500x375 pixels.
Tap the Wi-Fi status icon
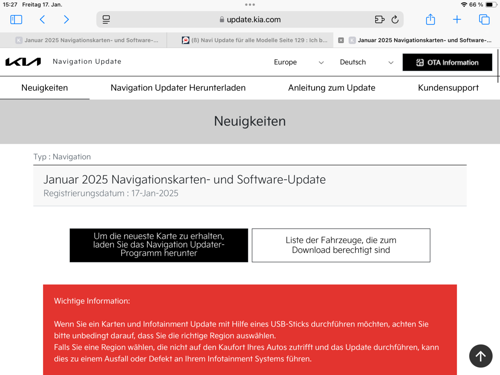point(464,5)
